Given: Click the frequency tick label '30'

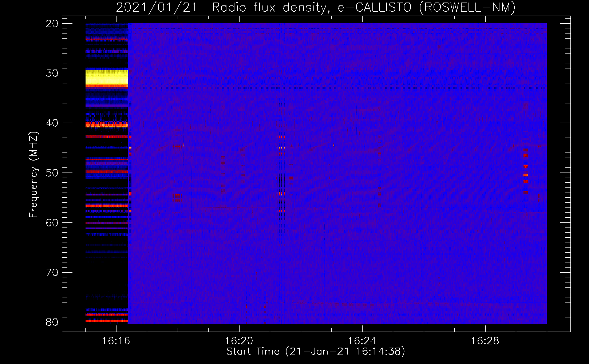Looking at the screenshot, I should 52,73.
